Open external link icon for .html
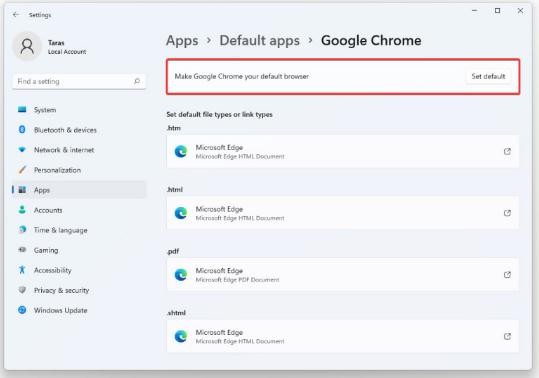 [x=507, y=213]
